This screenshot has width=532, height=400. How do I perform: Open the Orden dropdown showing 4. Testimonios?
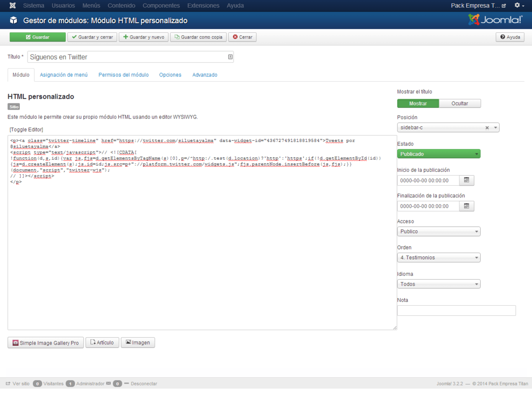439,257
